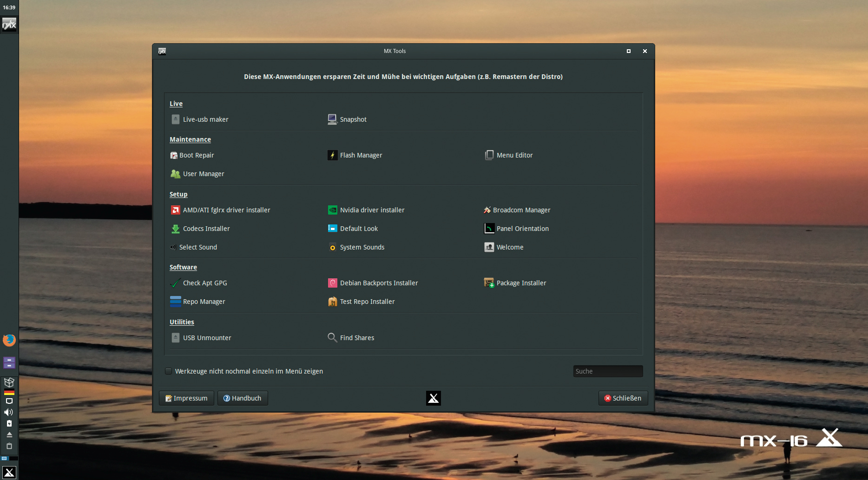
Task: Maximize the MX Tools window
Action: (629, 51)
